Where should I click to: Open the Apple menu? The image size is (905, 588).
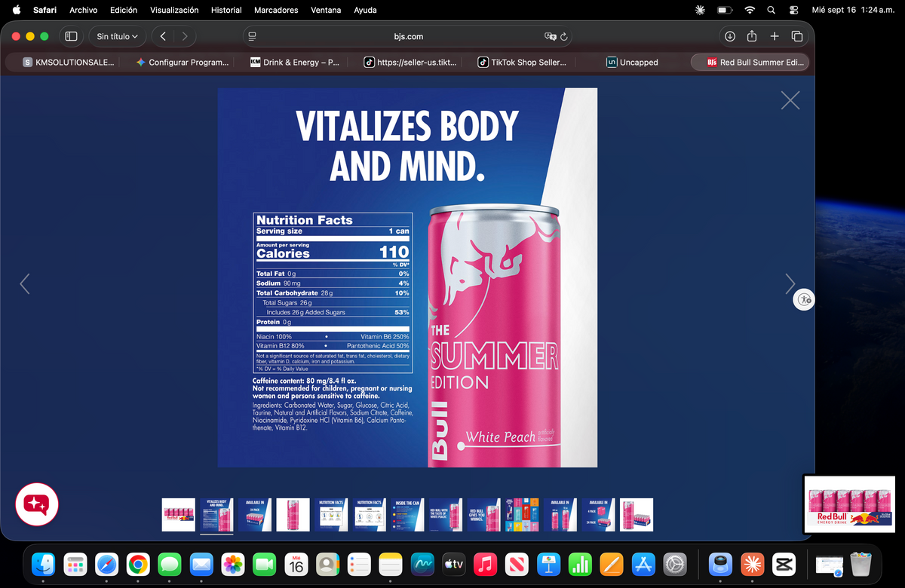pos(16,10)
